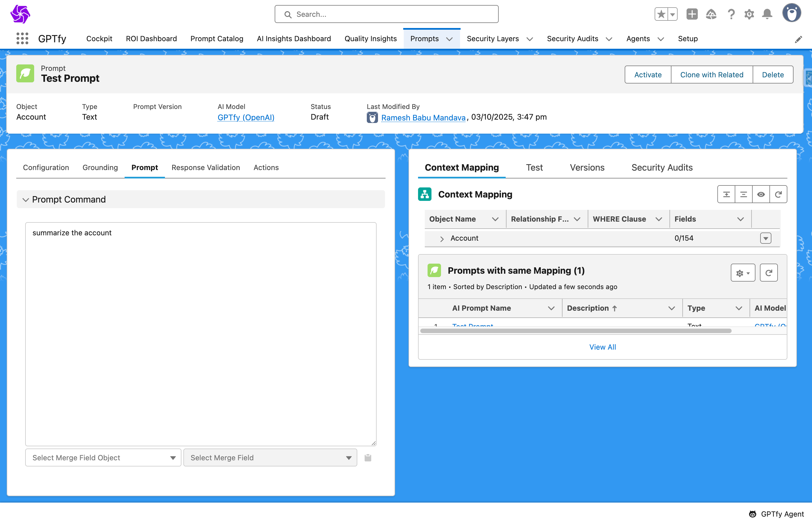Screen dimensions: 812x525
Task: Open the GPTfy (OpenAI) model link
Action: (x=246, y=118)
